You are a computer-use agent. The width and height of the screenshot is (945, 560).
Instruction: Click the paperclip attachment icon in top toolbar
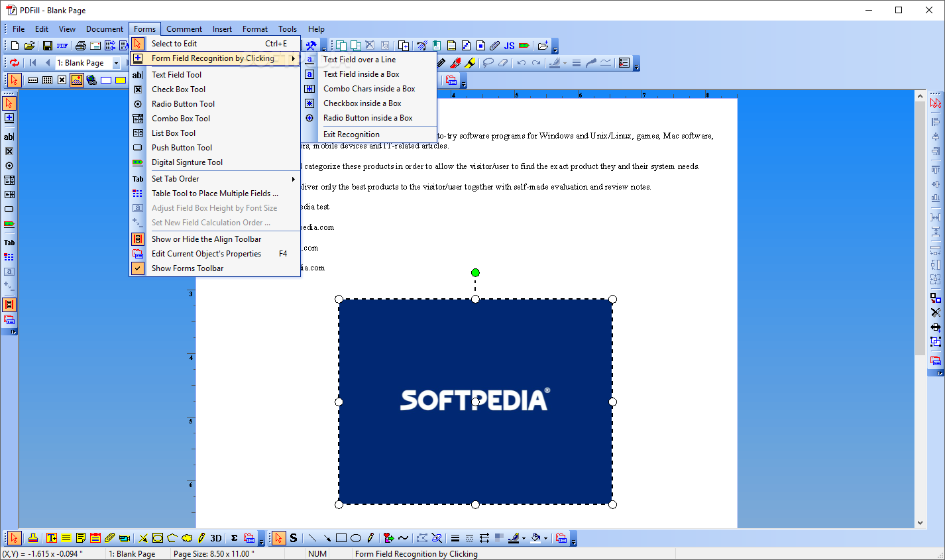(x=494, y=46)
